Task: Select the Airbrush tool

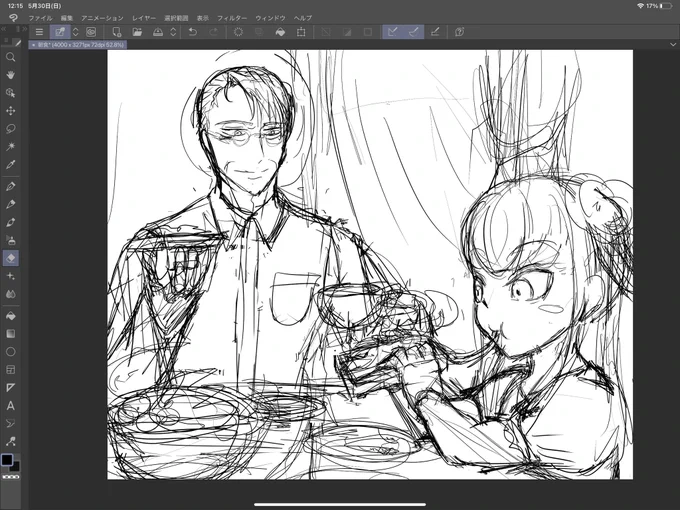Action: [x=10, y=240]
